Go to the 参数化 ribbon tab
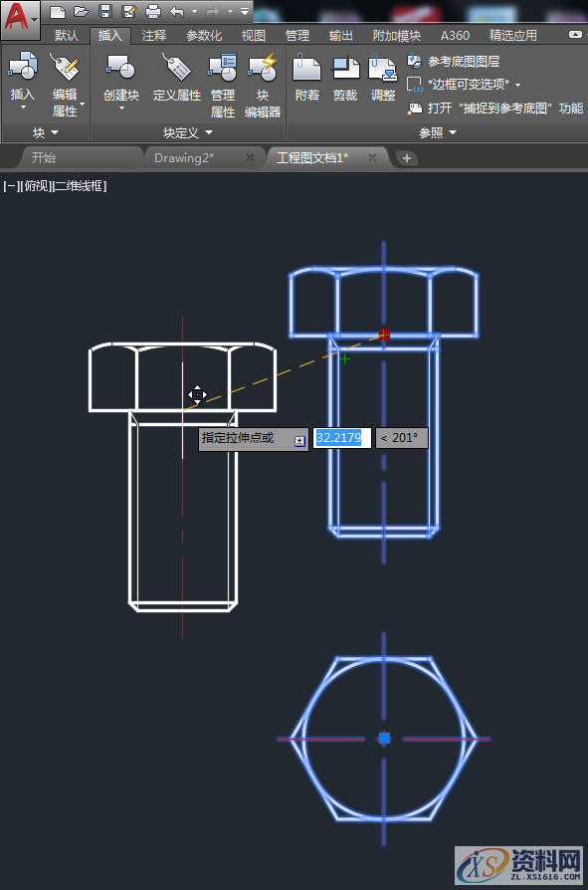This screenshot has width=588, height=890. (x=204, y=35)
